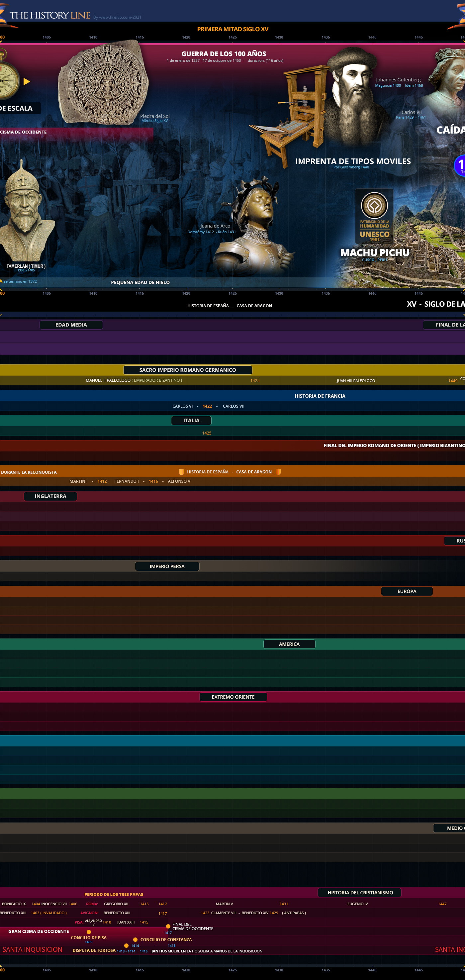465x980 pixels.
Task: Click the UNESCO Patrimonio de la Humanidad badge
Action: coord(375,216)
